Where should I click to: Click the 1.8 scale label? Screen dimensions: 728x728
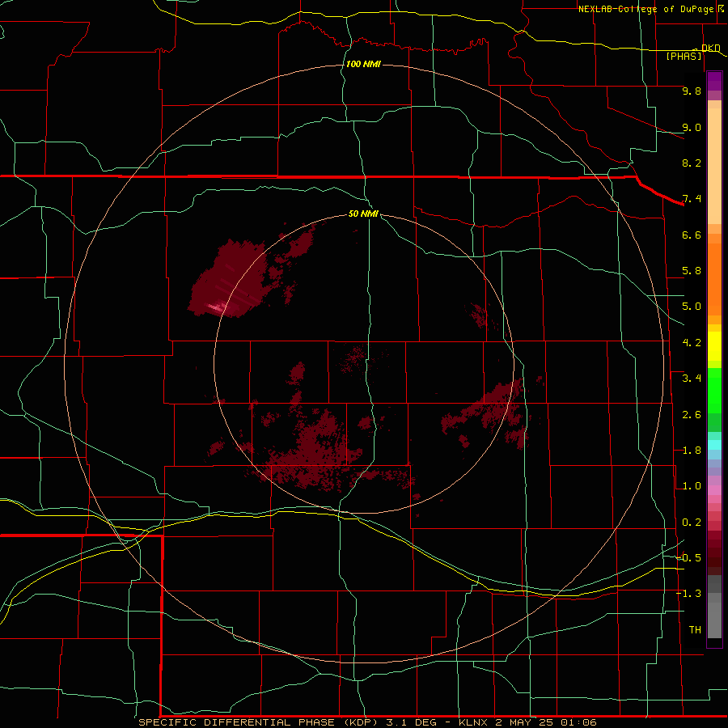click(x=692, y=451)
